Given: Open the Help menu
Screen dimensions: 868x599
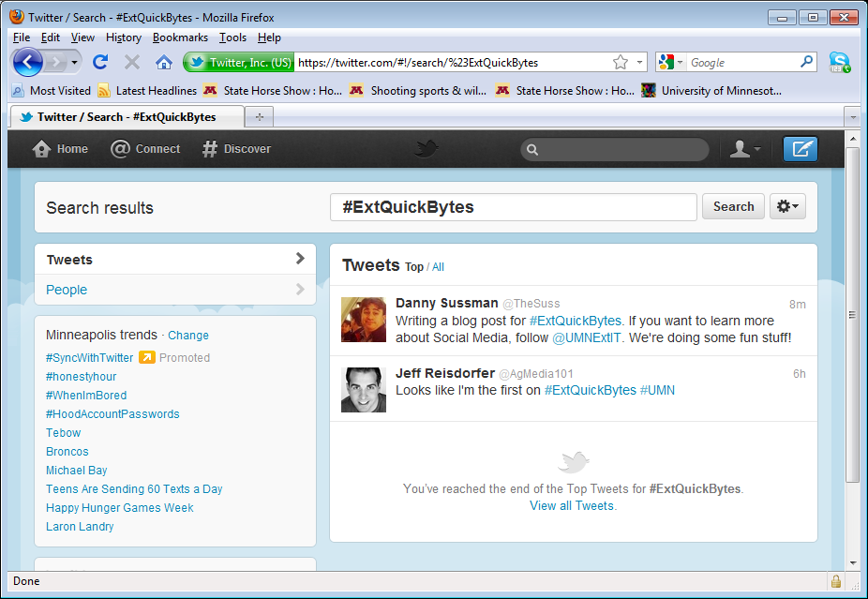Looking at the screenshot, I should coord(269,37).
